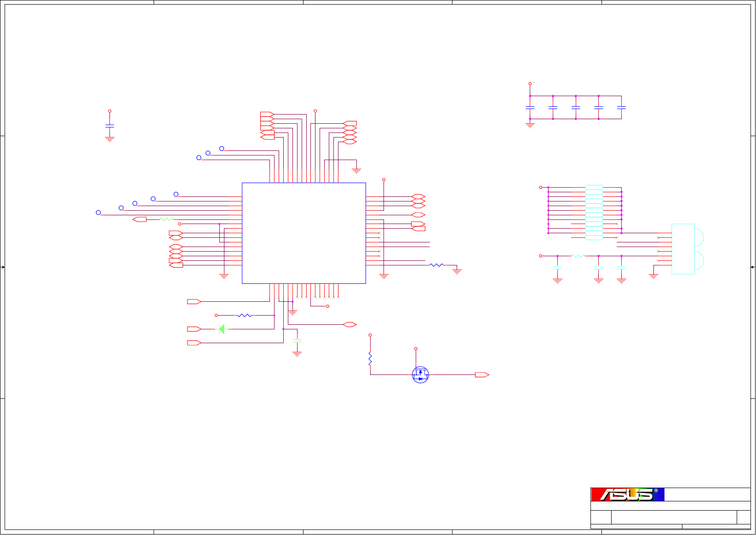Select the cyan double-jack connector symbol
The image size is (756, 535).
pos(687,249)
